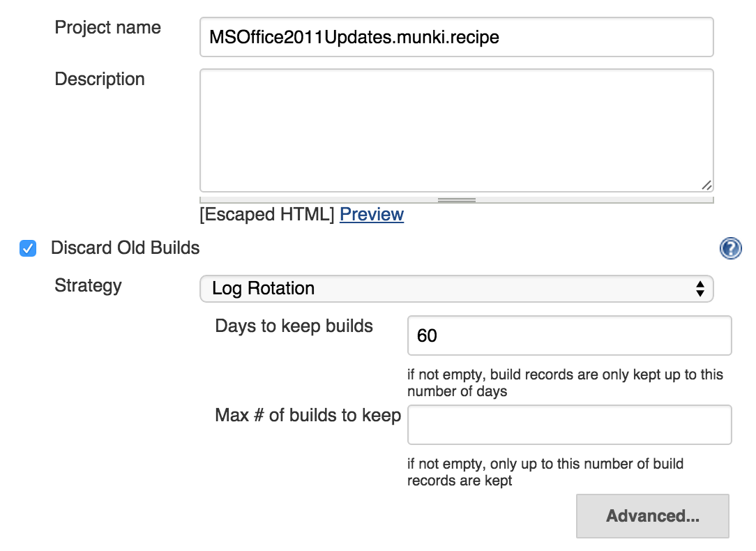Viewport: 756px width, 551px height.
Task: Click the Advanced... button
Action: pyautogui.click(x=652, y=516)
